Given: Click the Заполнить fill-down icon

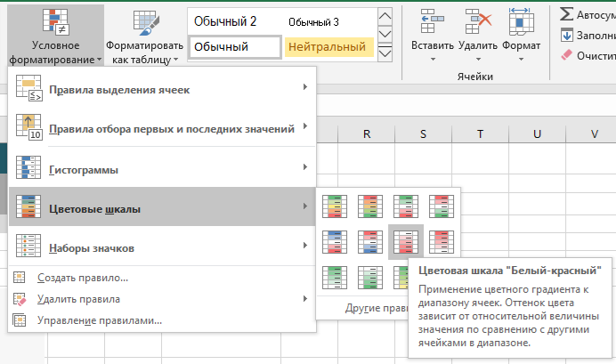Looking at the screenshot, I should pos(567,35).
